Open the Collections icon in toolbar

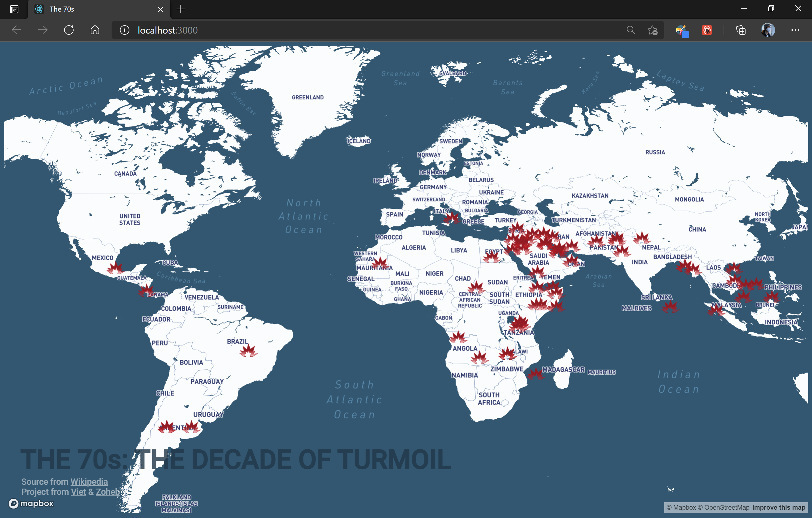pos(740,30)
